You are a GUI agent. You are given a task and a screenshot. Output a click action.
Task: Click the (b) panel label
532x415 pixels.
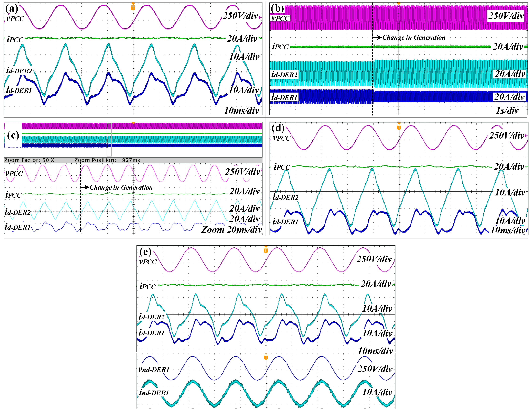pyautogui.click(x=277, y=9)
